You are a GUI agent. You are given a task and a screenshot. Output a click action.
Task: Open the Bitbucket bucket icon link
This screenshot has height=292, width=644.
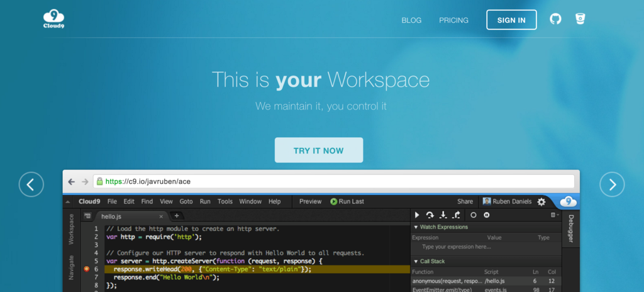click(x=580, y=19)
